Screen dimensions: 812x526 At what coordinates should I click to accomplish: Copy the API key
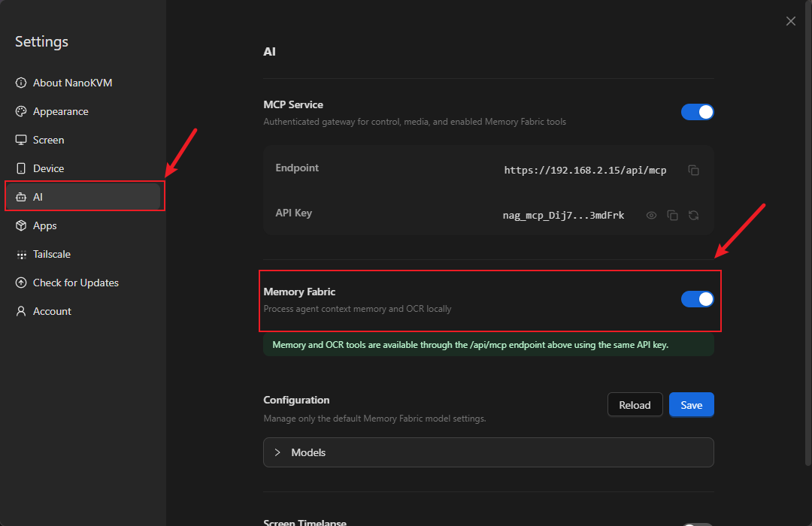[x=672, y=216]
